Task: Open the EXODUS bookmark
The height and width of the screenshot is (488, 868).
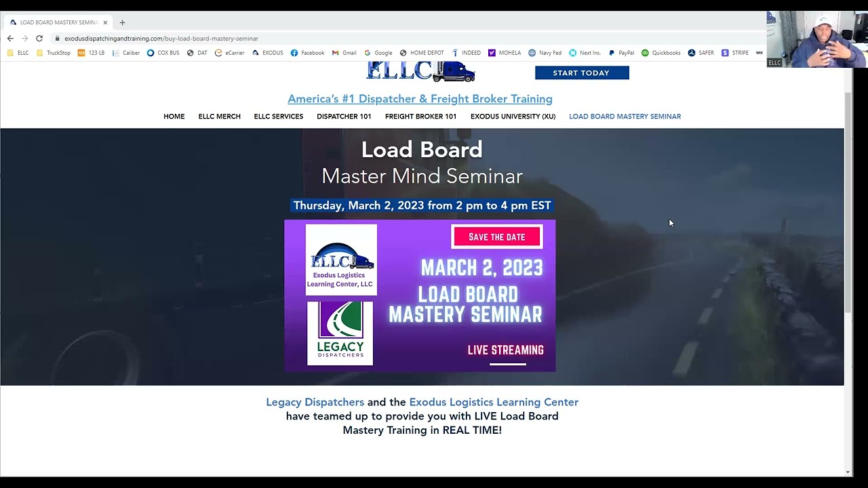Action: coord(268,53)
